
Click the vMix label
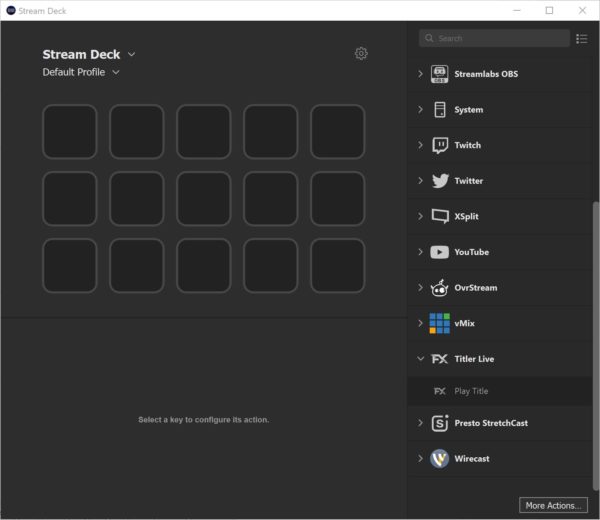(x=465, y=323)
